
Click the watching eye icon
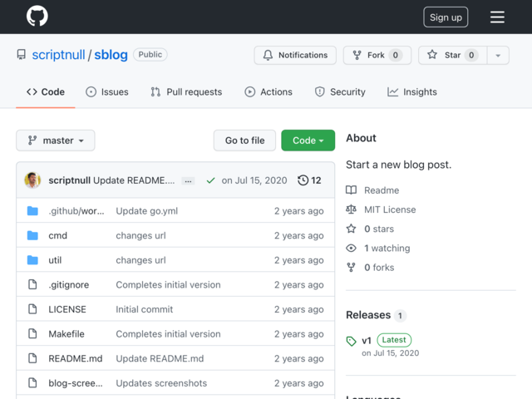click(351, 248)
